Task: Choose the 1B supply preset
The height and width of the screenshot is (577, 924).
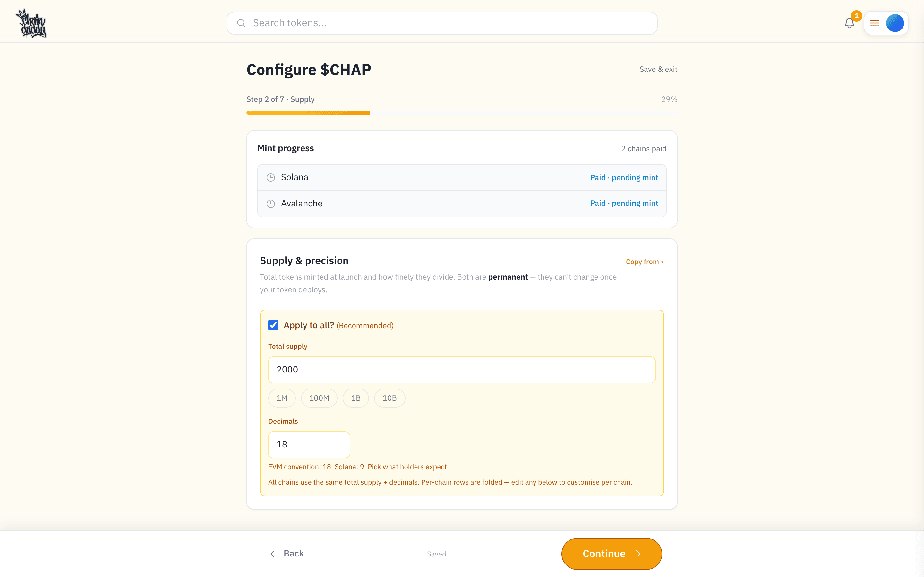Action: (356, 398)
